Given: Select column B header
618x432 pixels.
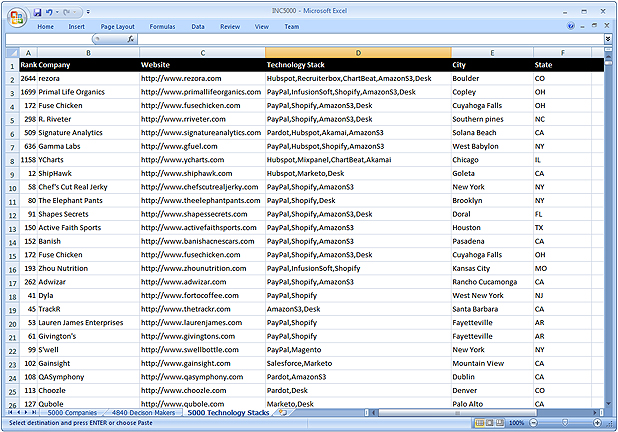Looking at the screenshot, I should (x=88, y=52).
